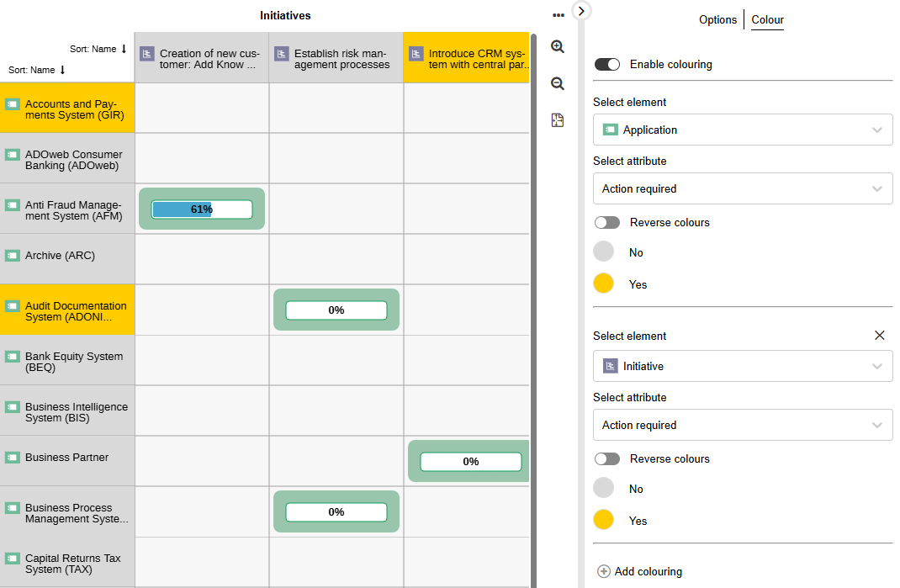
Task: Click the 61% progress bar cell
Action: [x=202, y=209]
